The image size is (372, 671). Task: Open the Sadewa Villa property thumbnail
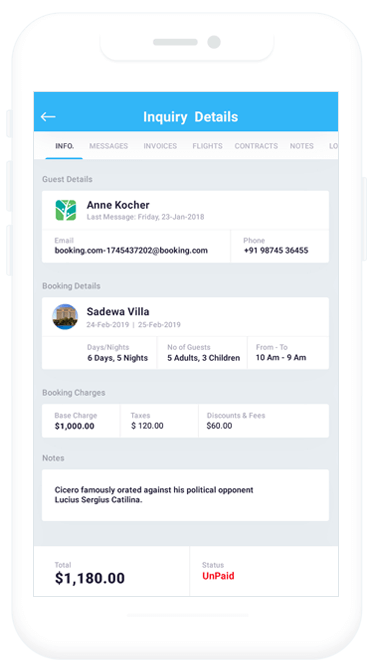click(x=65, y=317)
